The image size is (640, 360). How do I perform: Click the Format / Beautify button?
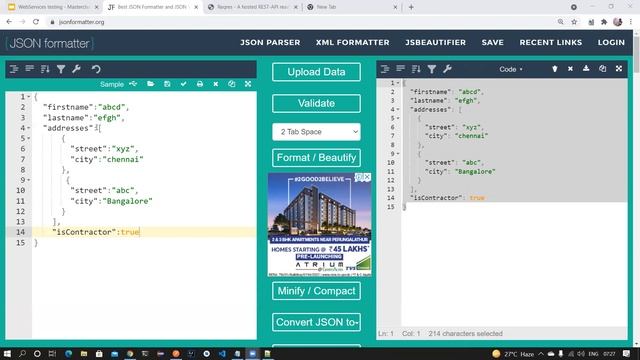pos(316,158)
